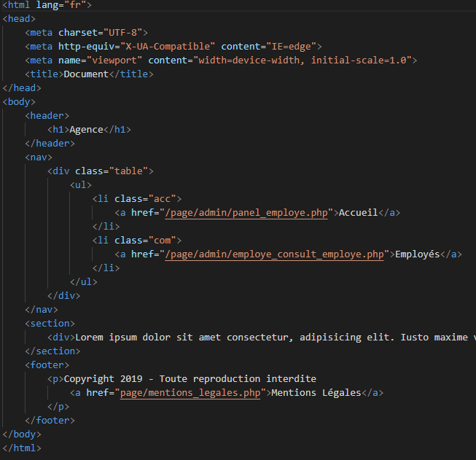Image resolution: width=476 pixels, height=460 pixels.
Task: Click the closing footer tag
Action: pos(50,421)
